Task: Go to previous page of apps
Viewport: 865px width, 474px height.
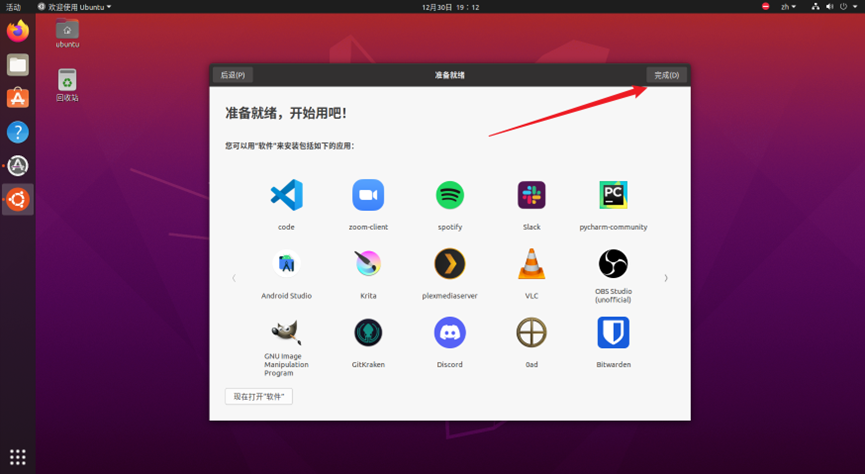Action: 234,278
